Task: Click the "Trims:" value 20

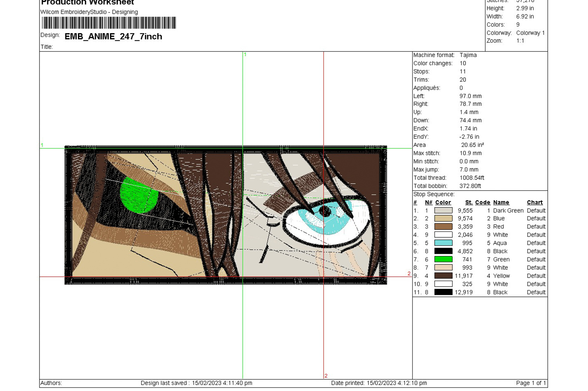Action: (463, 80)
